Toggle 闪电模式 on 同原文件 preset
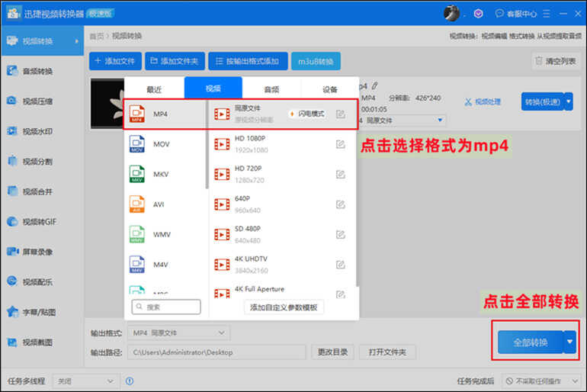This screenshot has width=587, height=392. [x=307, y=114]
